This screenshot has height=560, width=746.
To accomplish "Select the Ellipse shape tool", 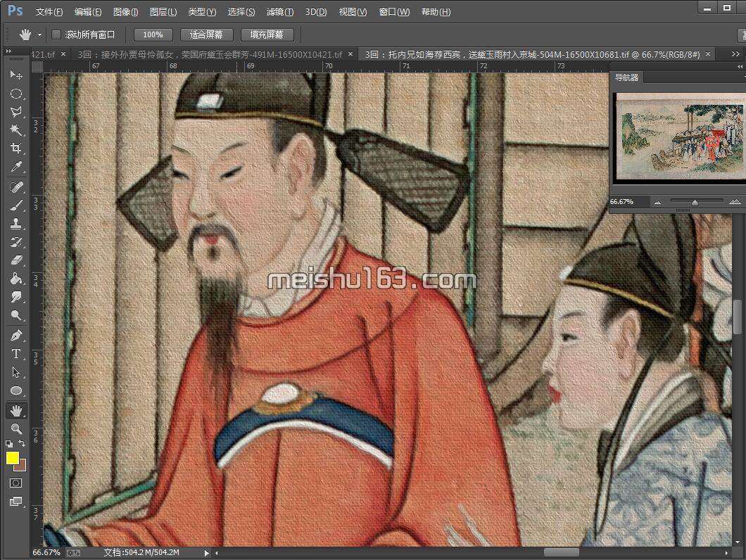I will pyautogui.click(x=15, y=391).
